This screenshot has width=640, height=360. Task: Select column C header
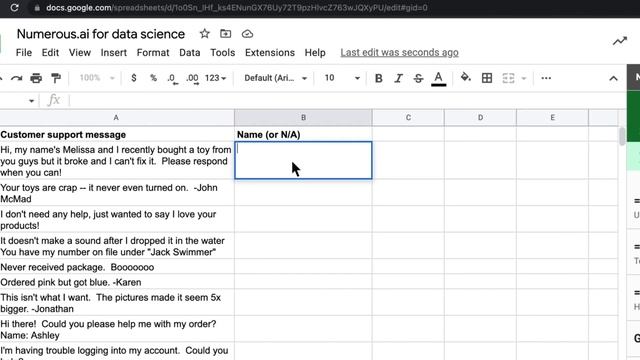coord(408,118)
